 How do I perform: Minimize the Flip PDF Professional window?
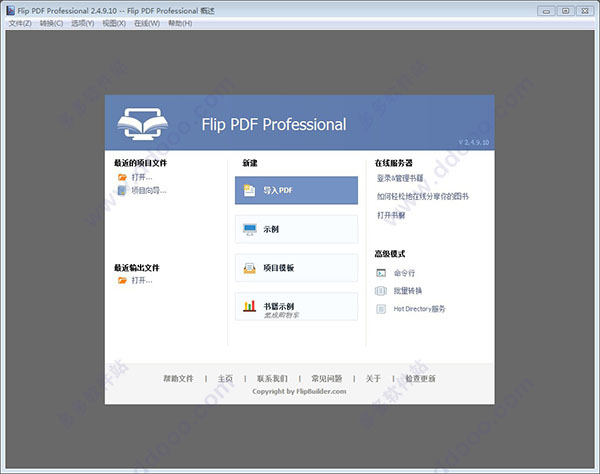[546, 11]
